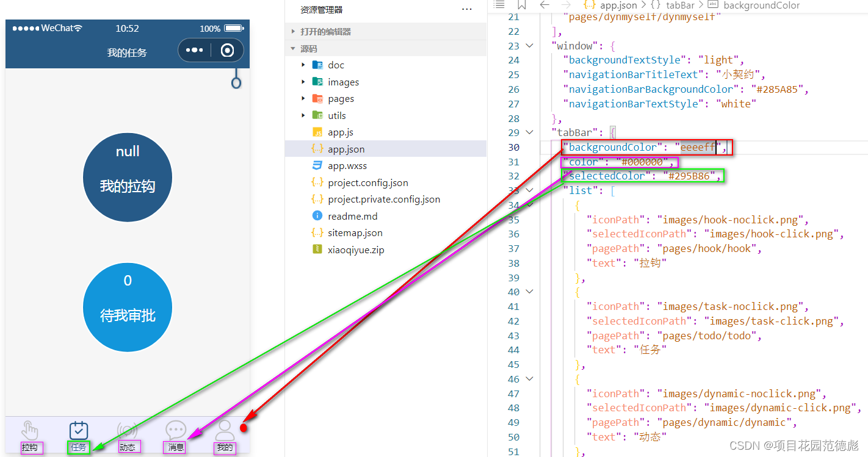Expand the pages folder
The height and width of the screenshot is (457, 868).
tap(303, 99)
